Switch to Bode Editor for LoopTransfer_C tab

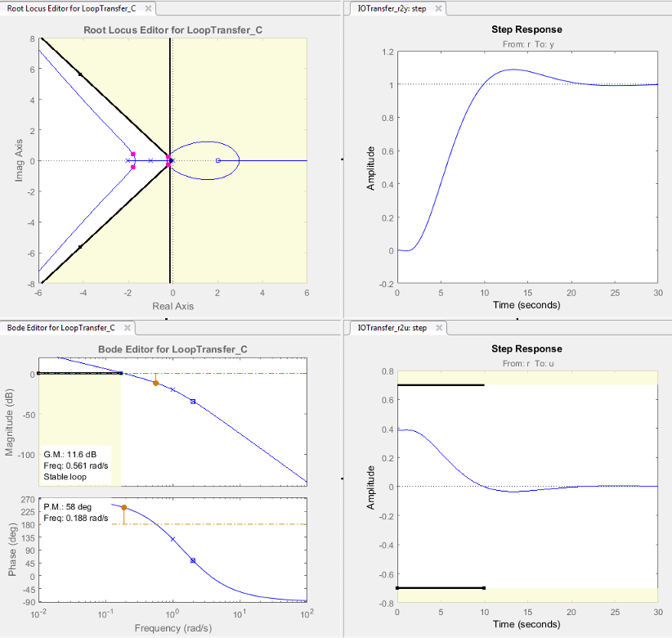(60, 327)
